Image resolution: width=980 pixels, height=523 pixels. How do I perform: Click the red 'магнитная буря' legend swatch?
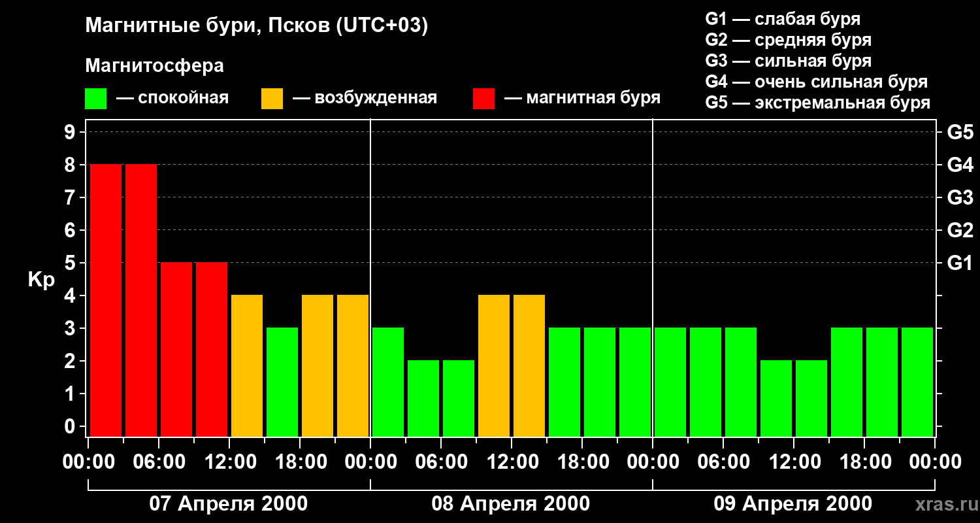point(483,99)
